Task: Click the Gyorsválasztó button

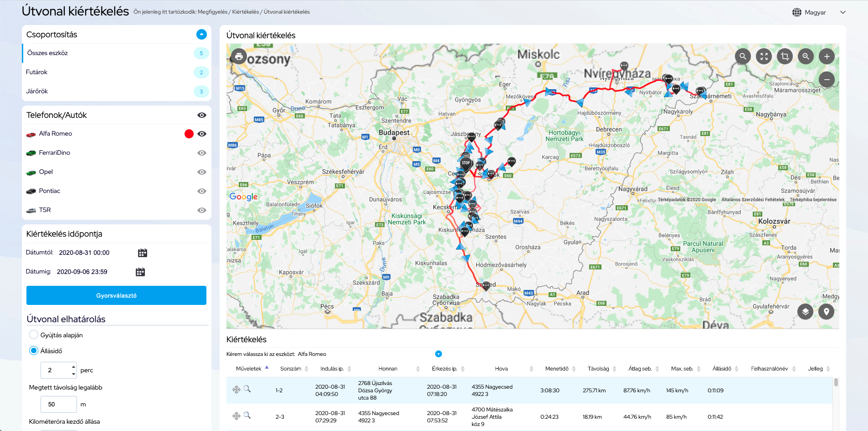Action: [116, 295]
